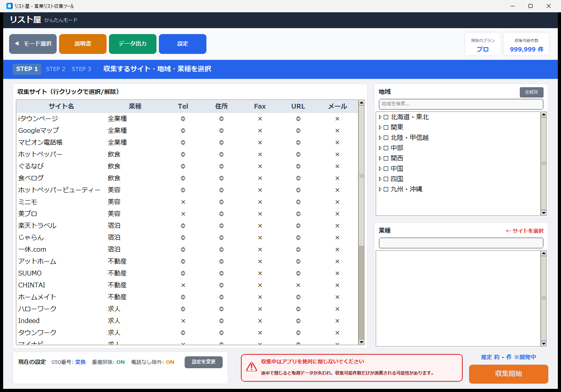This screenshot has width=561, height=392.
Task: Check the 中国 checkbox
Action: (x=386, y=169)
